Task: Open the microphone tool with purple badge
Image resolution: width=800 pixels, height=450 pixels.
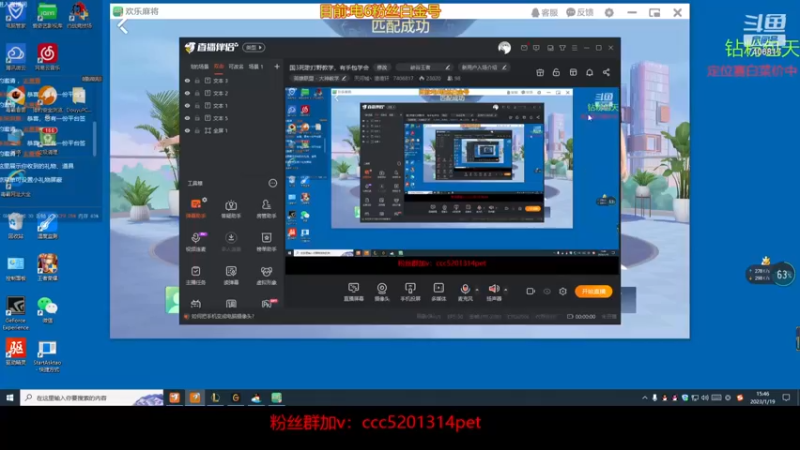Action: coord(196,241)
